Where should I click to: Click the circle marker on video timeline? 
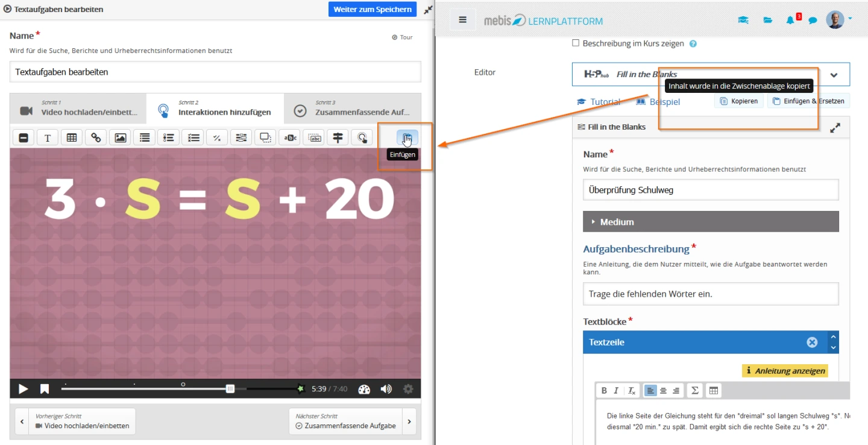[x=183, y=384]
